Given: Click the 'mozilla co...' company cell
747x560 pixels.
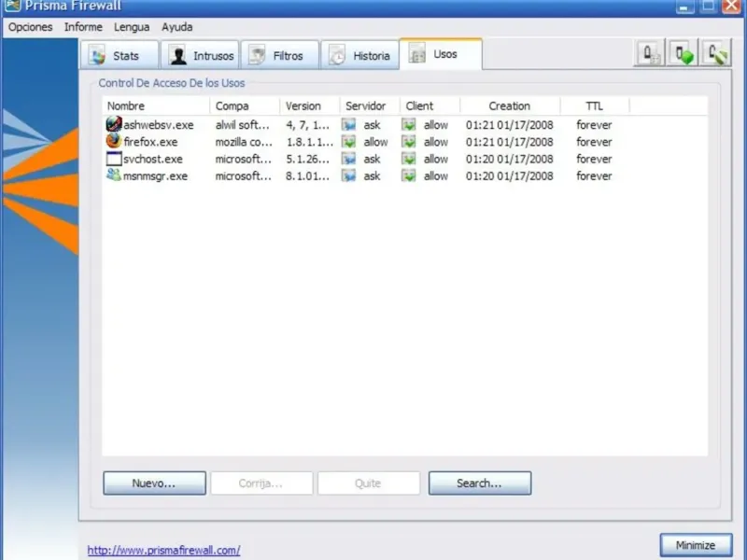Looking at the screenshot, I should [244, 142].
